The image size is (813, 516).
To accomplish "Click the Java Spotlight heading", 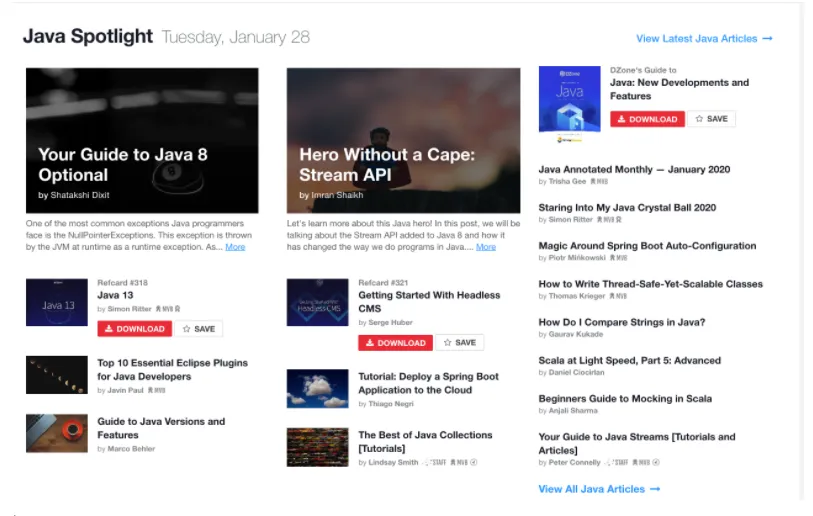I will (x=88, y=36).
